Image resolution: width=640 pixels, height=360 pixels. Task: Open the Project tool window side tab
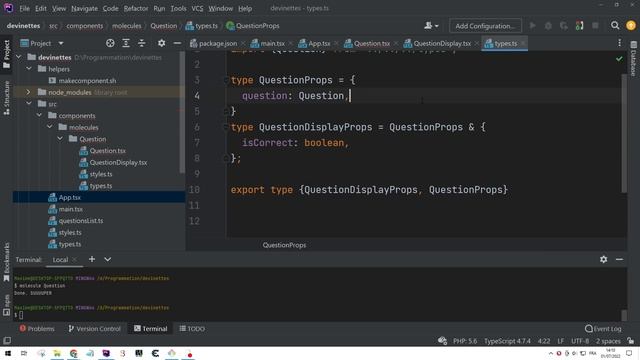pyautogui.click(x=7, y=54)
